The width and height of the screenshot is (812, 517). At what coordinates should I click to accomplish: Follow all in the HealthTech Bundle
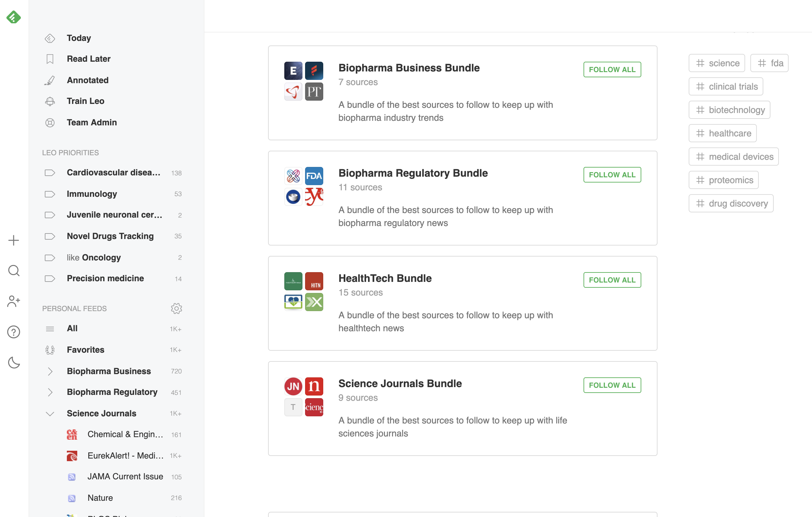[x=612, y=280]
